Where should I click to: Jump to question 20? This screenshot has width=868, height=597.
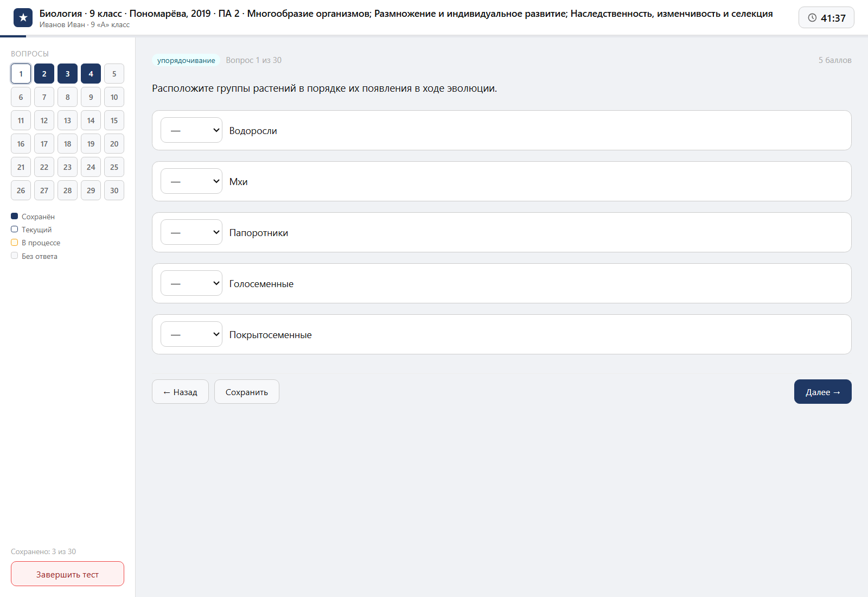tap(114, 144)
